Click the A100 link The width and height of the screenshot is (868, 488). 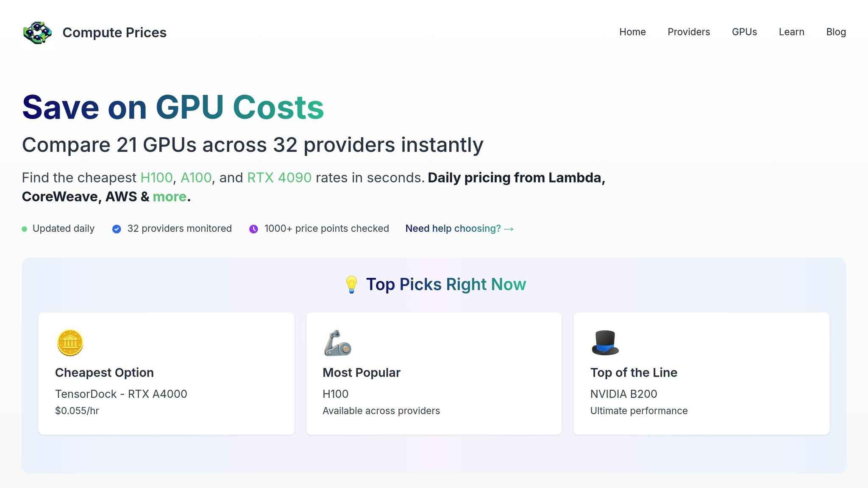pos(195,177)
